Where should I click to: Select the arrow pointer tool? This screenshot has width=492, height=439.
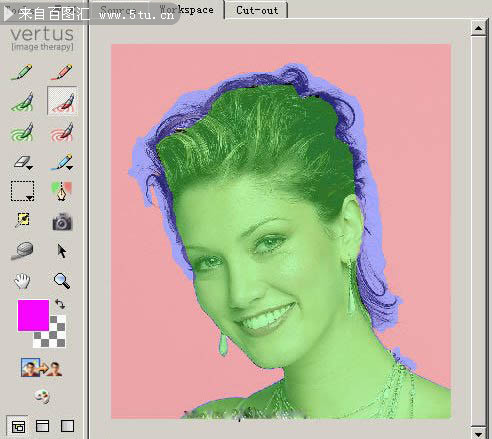[62, 251]
